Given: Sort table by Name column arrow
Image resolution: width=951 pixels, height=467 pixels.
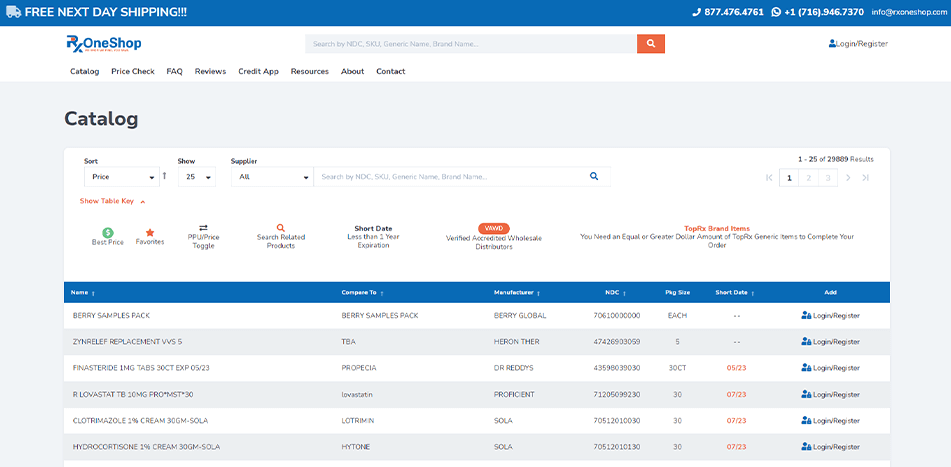Looking at the screenshot, I should click(93, 293).
